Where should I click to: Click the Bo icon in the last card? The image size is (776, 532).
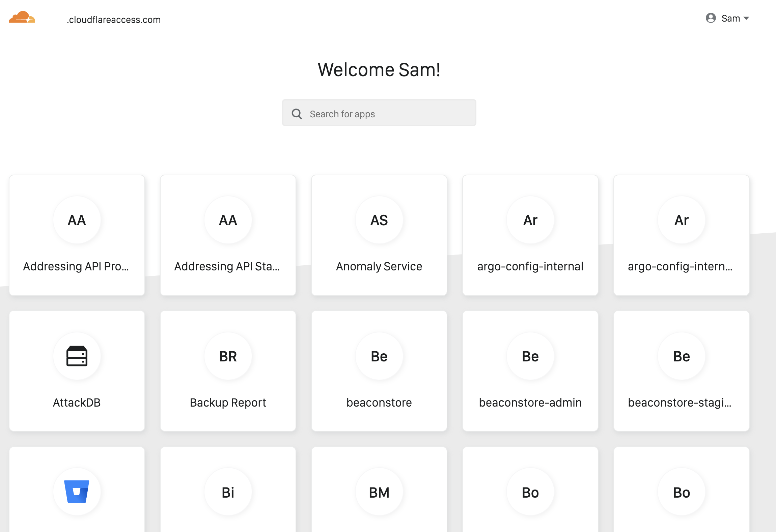pyautogui.click(x=682, y=492)
